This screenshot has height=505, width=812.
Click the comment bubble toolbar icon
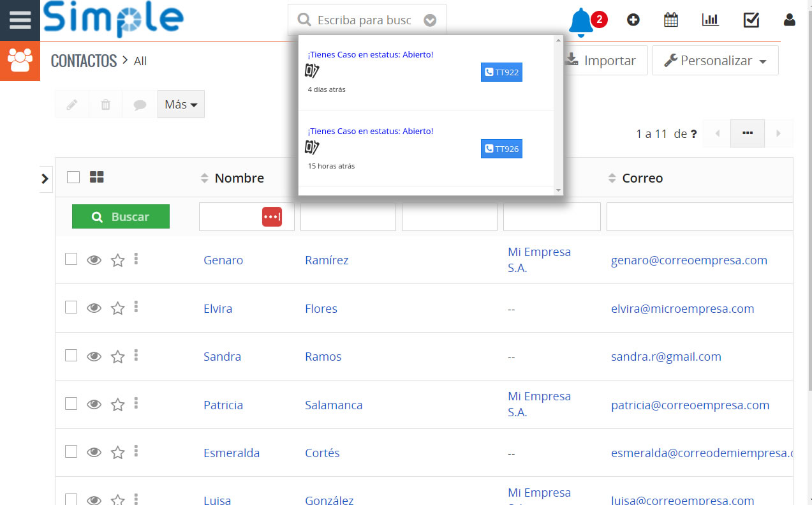pyautogui.click(x=140, y=105)
